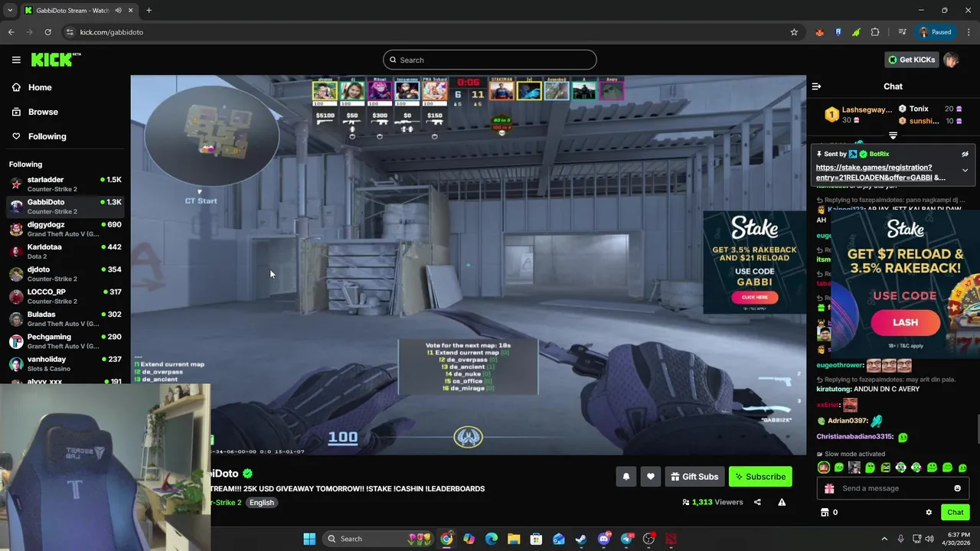Viewport: 980px width, 551px height.
Task: Click the KICK logo
Action: tap(55, 60)
